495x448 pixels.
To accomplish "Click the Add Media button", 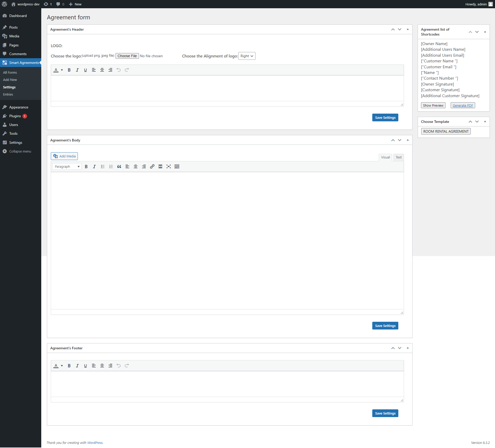I will [64, 156].
